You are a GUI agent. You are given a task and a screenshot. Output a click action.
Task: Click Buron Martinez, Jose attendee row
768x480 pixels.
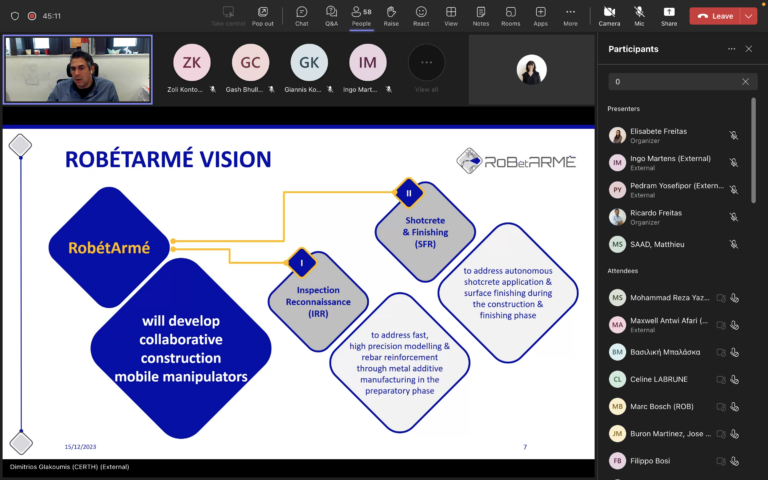point(674,433)
